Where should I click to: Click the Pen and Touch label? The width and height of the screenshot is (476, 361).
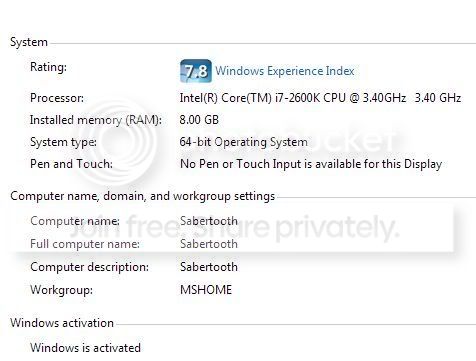tap(71, 164)
